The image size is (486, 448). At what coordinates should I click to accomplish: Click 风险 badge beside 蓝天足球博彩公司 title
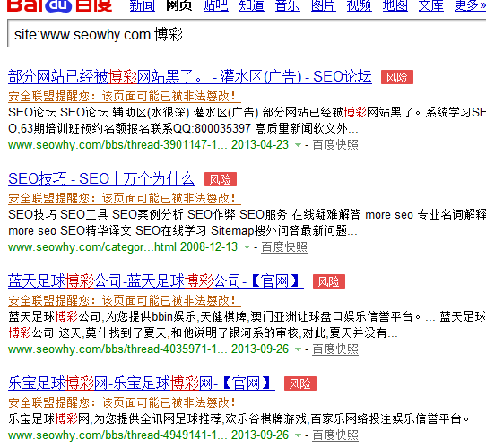tap(329, 281)
